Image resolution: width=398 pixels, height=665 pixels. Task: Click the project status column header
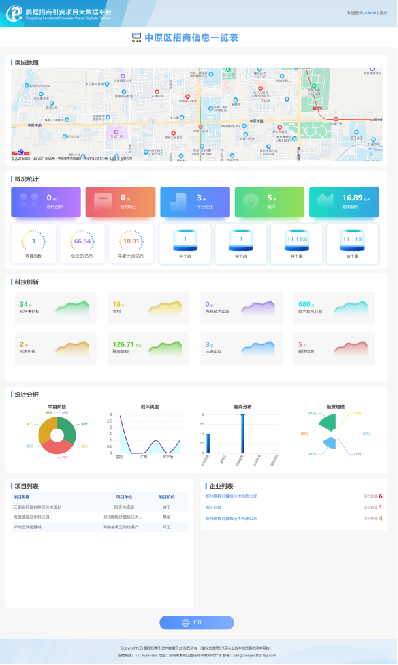point(166,497)
